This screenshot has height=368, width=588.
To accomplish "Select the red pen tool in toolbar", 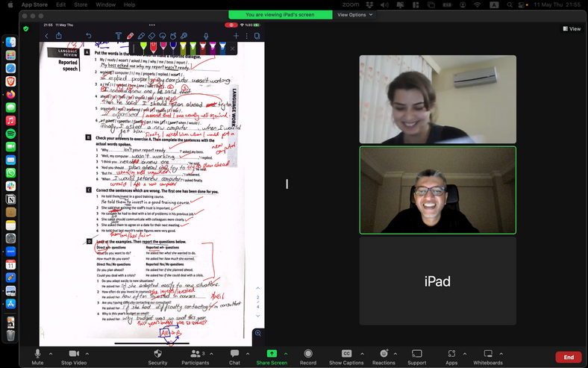I will (130, 36).
